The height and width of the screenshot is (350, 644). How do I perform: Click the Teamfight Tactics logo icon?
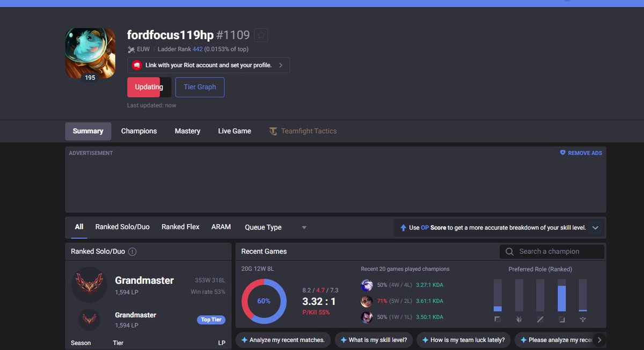click(273, 131)
